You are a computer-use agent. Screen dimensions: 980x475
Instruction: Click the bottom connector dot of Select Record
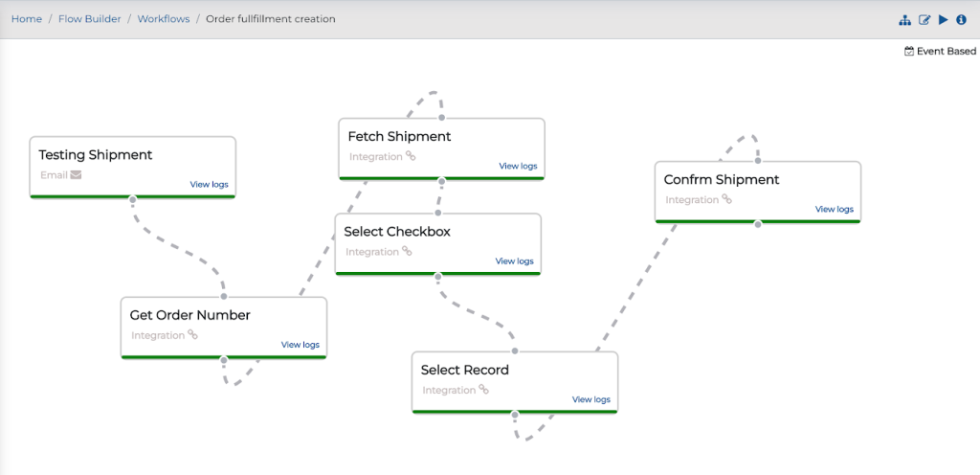point(514,415)
